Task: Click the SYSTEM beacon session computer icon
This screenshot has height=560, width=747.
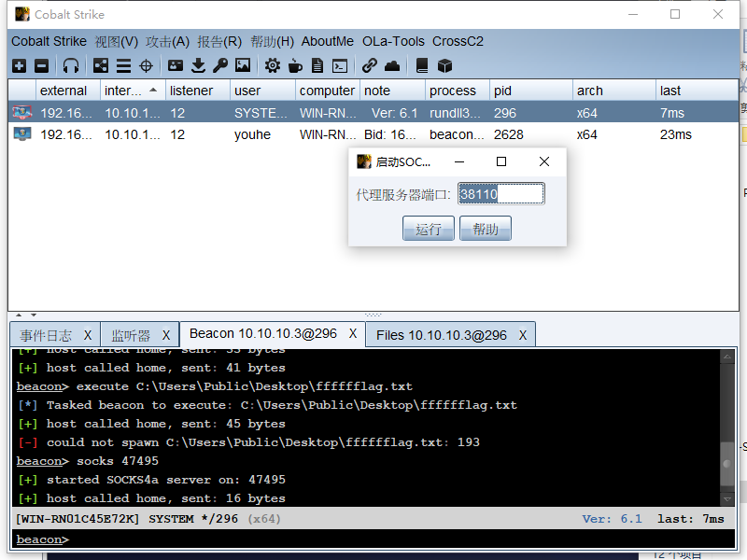Action: pyautogui.click(x=21, y=112)
